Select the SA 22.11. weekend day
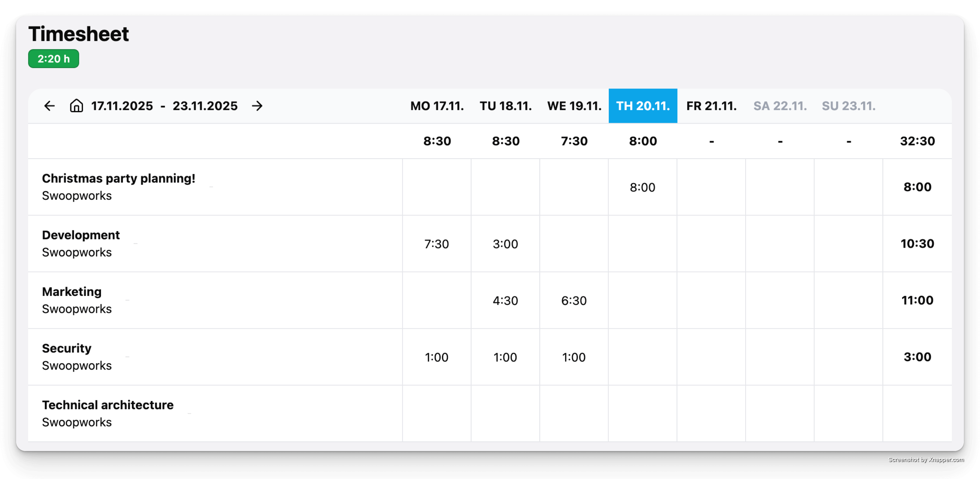Image resolution: width=980 pixels, height=479 pixels. pyautogui.click(x=780, y=106)
